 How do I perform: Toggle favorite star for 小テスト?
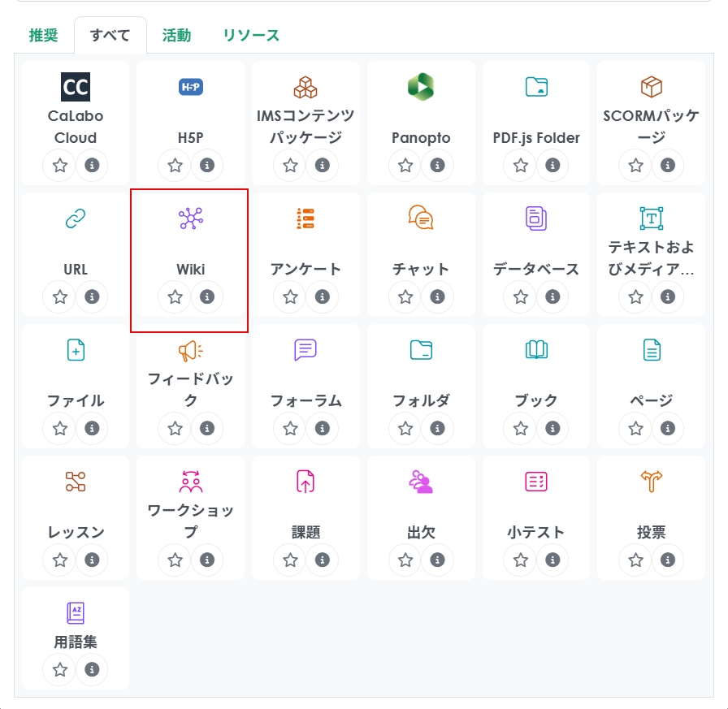click(521, 560)
